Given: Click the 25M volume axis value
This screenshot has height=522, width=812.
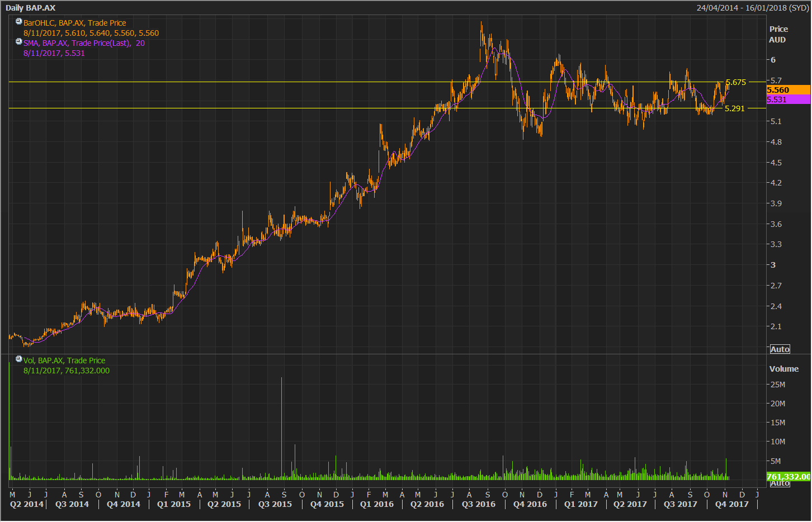Looking at the screenshot, I should coord(778,385).
